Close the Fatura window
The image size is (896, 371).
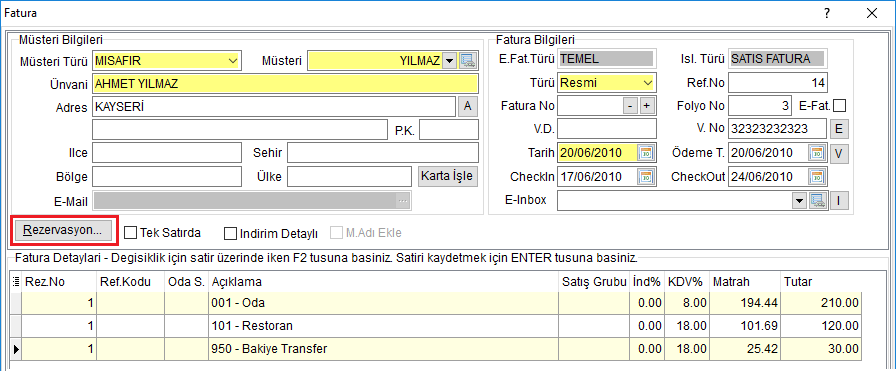point(872,14)
